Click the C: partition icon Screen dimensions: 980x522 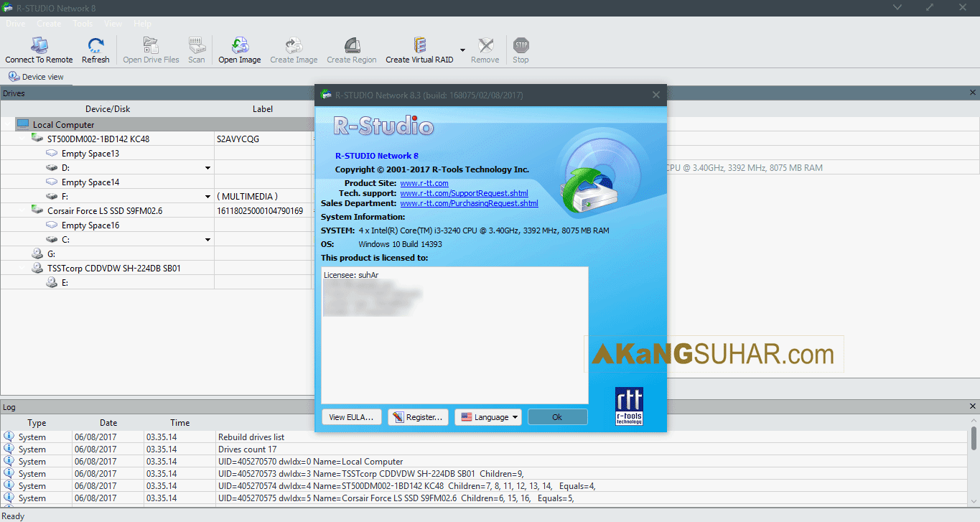(x=52, y=239)
